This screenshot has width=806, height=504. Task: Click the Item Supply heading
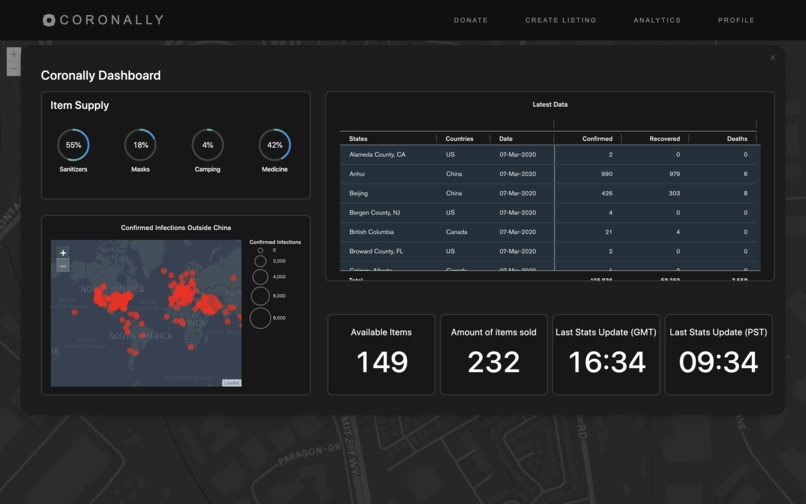pyautogui.click(x=80, y=105)
